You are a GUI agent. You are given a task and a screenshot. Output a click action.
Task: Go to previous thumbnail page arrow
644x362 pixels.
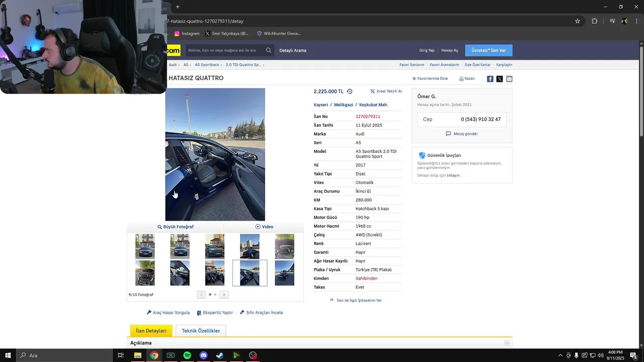[x=201, y=295]
